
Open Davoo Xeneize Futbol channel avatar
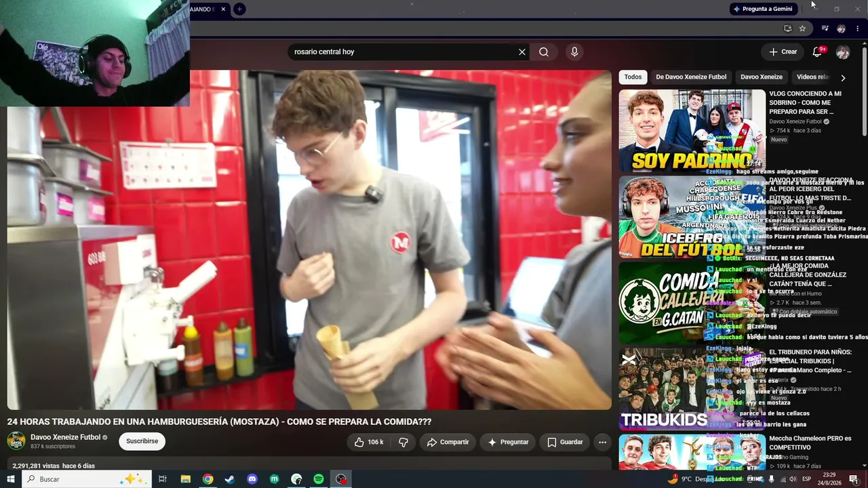click(16, 441)
